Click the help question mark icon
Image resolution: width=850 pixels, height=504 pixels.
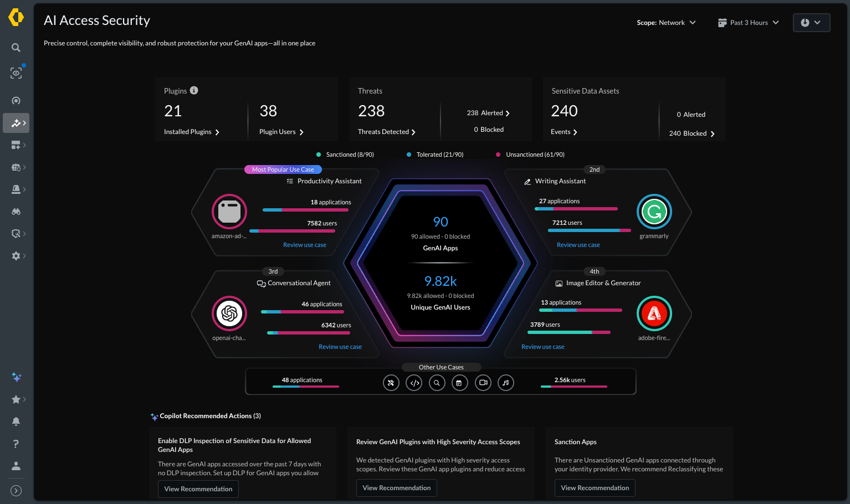[16, 444]
